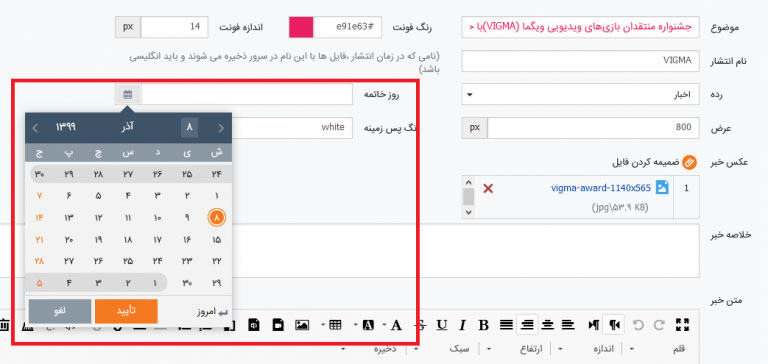Click the font color A icon

tap(396, 325)
